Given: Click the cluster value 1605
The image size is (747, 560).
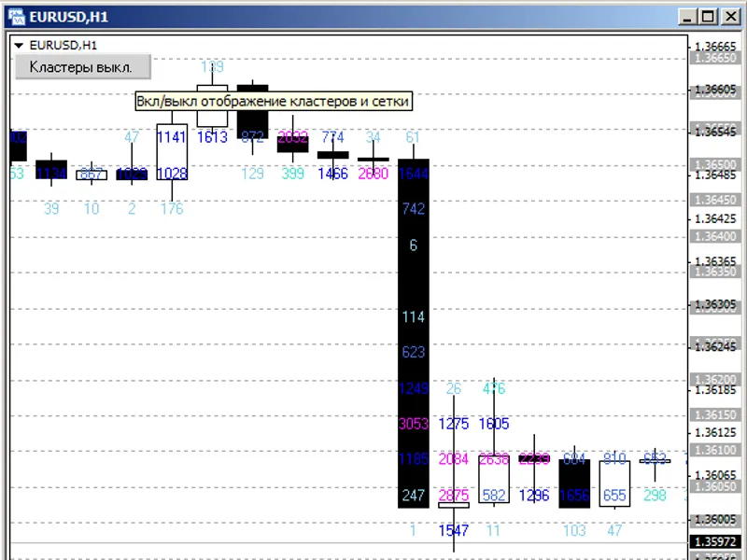Looking at the screenshot, I should pyautogui.click(x=494, y=424).
